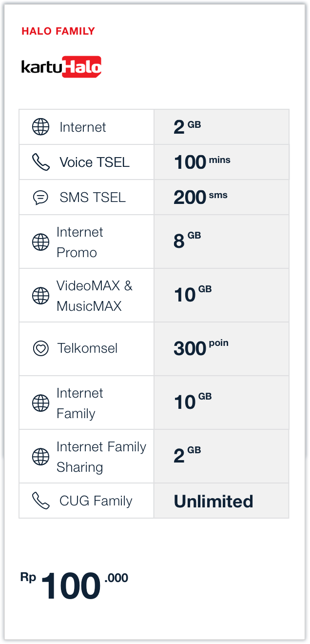Click the phone icon beside CUG Family

(x=41, y=501)
